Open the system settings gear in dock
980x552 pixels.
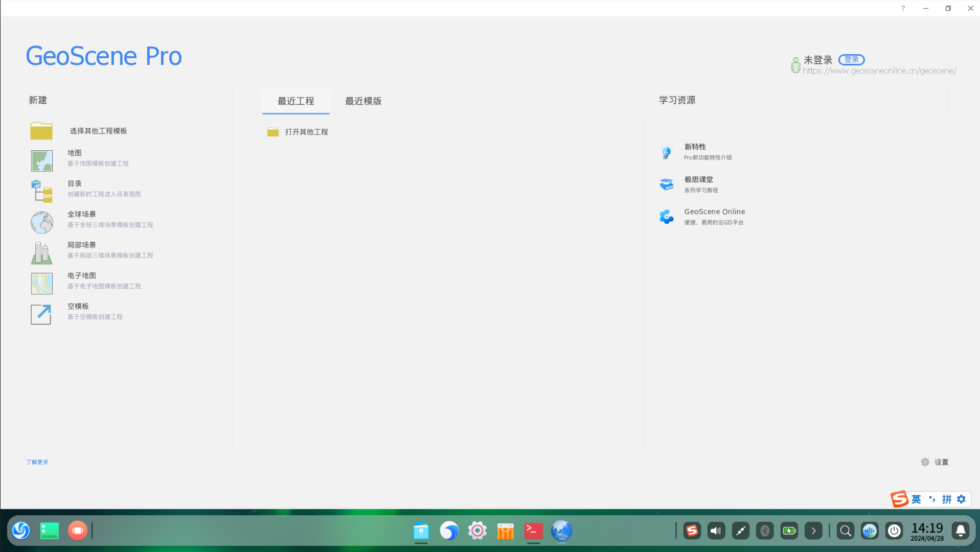(477, 531)
